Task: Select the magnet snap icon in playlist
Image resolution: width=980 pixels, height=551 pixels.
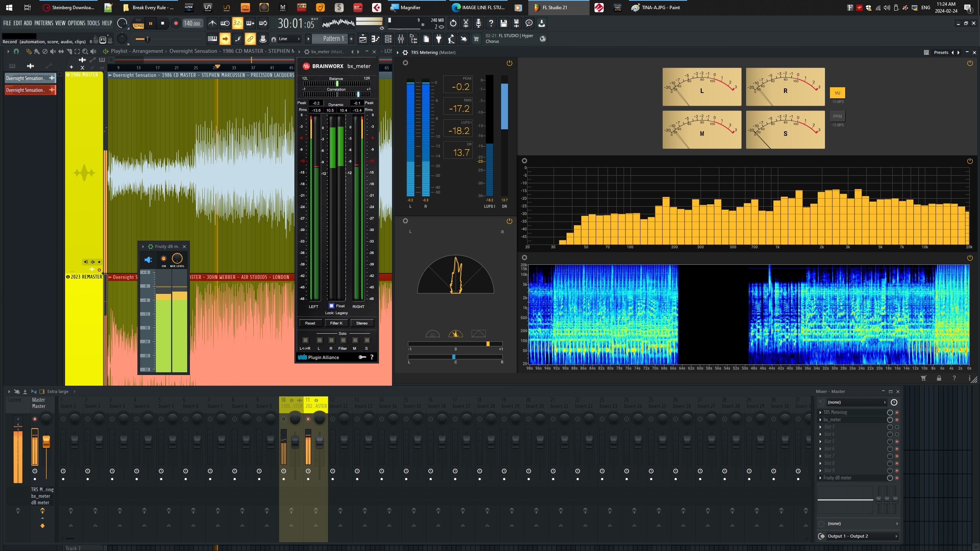Action: click(16, 51)
